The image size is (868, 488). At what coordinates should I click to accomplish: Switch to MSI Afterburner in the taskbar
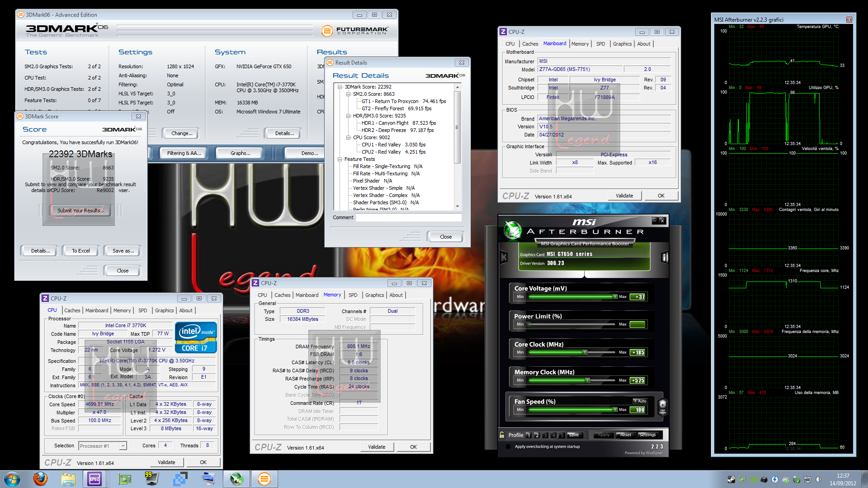tap(236, 479)
